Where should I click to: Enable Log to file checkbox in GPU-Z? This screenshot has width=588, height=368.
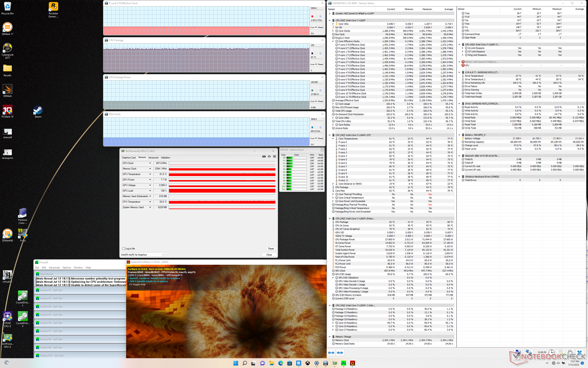tap(124, 249)
